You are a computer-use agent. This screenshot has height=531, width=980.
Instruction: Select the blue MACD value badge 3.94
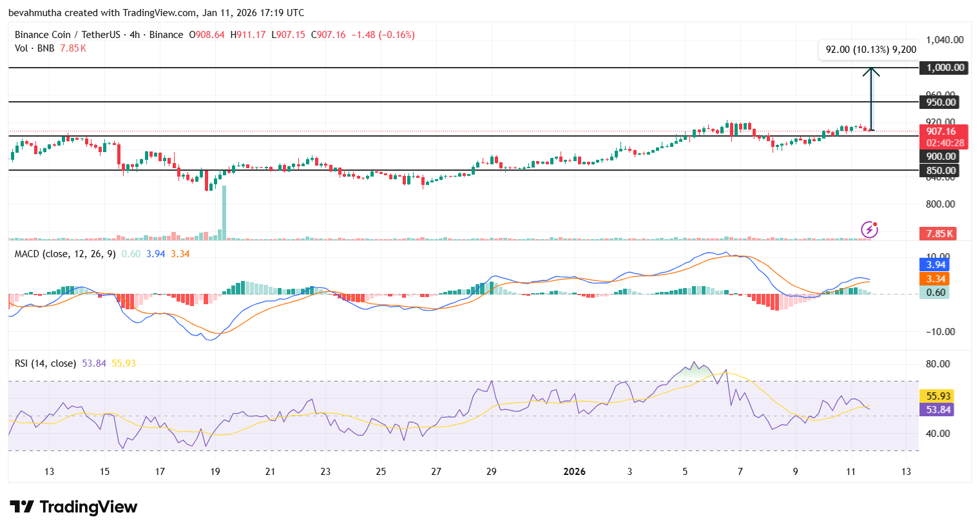[934, 264]
